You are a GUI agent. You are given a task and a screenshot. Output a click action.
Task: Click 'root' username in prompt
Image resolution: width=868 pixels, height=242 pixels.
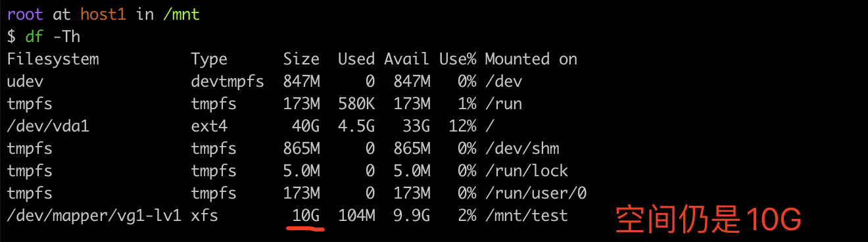25,14
